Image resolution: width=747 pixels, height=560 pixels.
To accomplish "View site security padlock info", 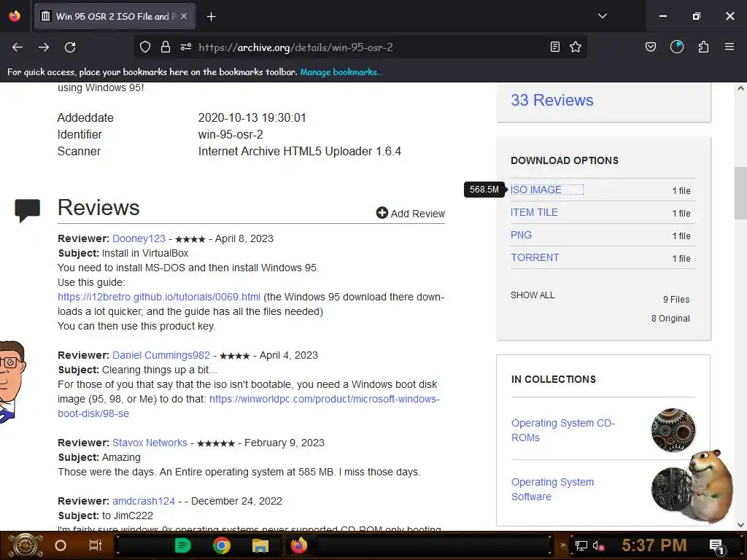I will coord(166,47).
